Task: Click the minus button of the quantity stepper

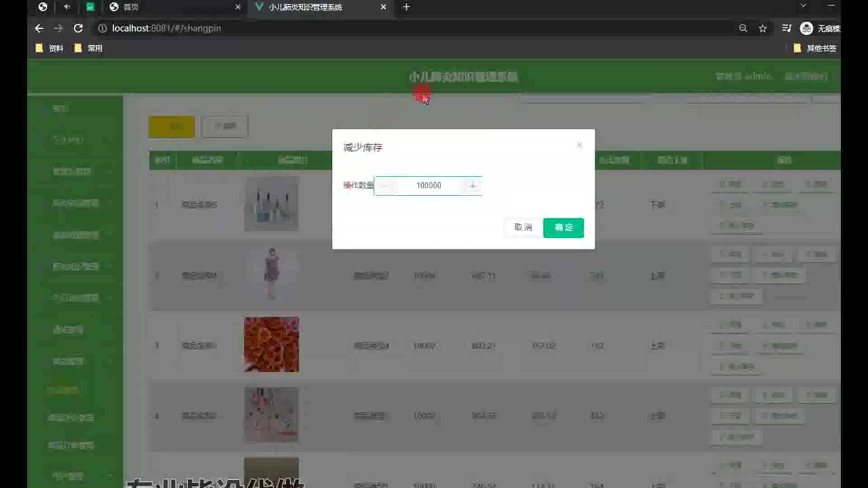Action: [x=385, y=186]
